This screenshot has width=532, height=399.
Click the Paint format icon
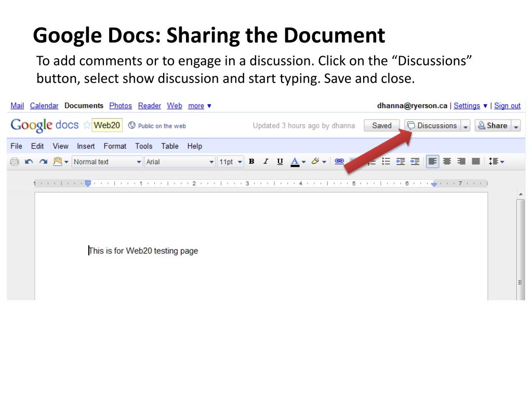(x=58, y=162)
